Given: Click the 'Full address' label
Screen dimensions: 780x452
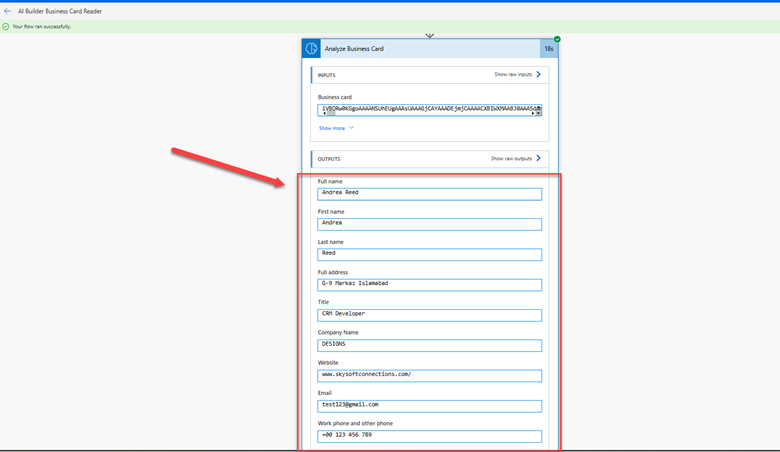Looking at the screenshot, I should pyautogui.click(x=333, y=272).
